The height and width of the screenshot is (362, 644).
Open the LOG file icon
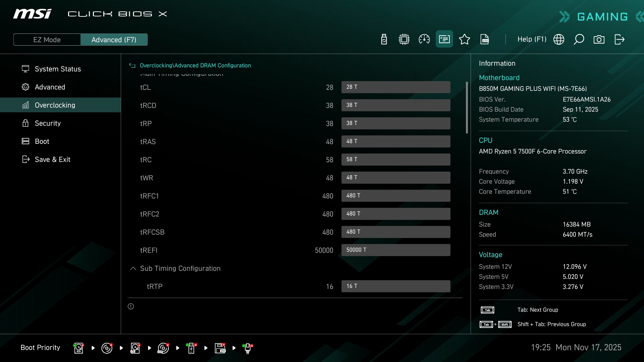[x=485, y=39]
